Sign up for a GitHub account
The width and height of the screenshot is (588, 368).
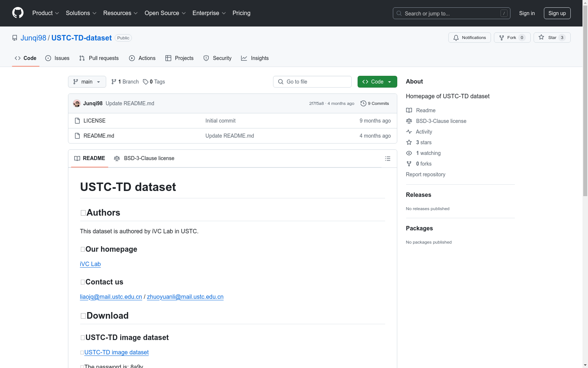pyautogui.click(x=557, y=13)
